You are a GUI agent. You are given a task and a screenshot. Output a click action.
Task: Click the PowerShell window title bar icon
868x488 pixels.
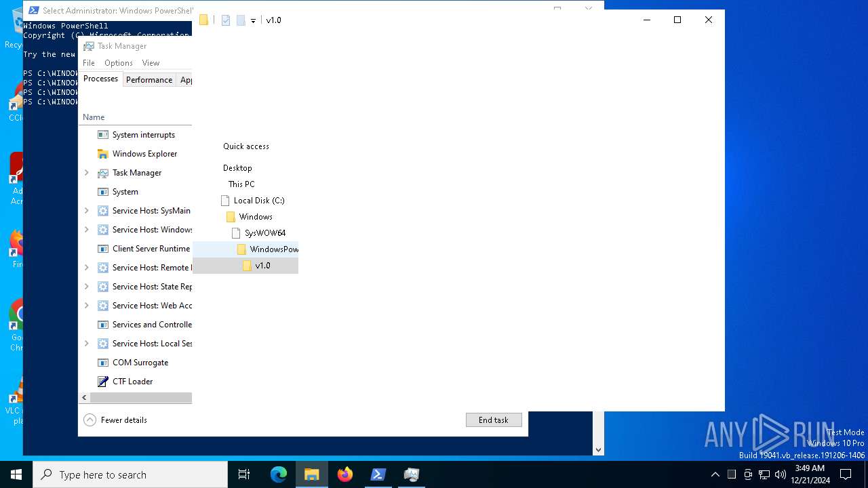pos(33,10)
